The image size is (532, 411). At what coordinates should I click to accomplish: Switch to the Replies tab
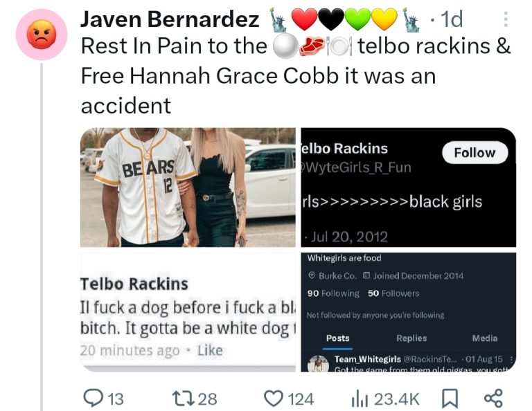point(411,338)
